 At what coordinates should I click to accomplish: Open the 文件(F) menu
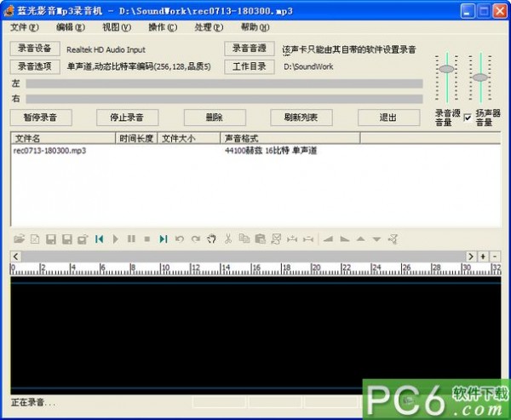(x=25, y=27)
